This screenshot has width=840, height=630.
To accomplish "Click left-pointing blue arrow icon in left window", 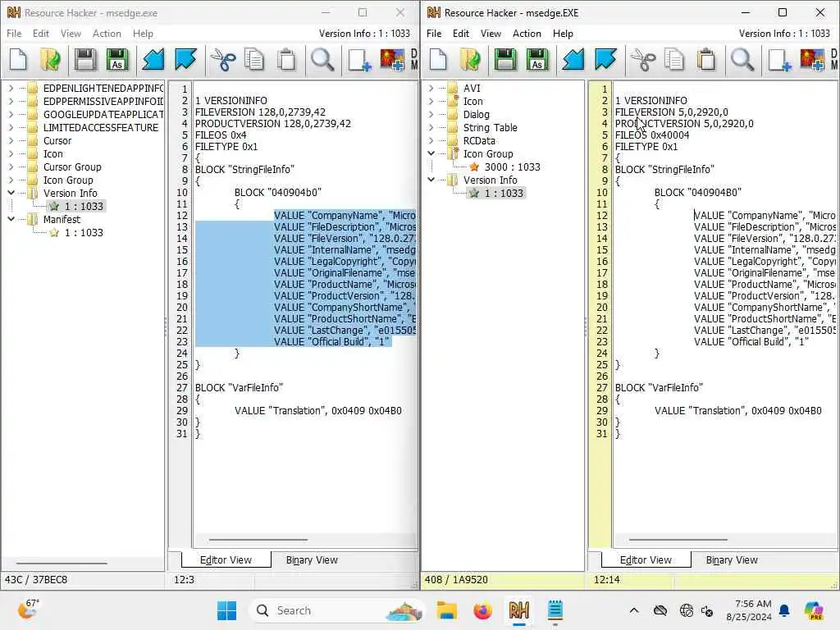I will tap(153, 59).
